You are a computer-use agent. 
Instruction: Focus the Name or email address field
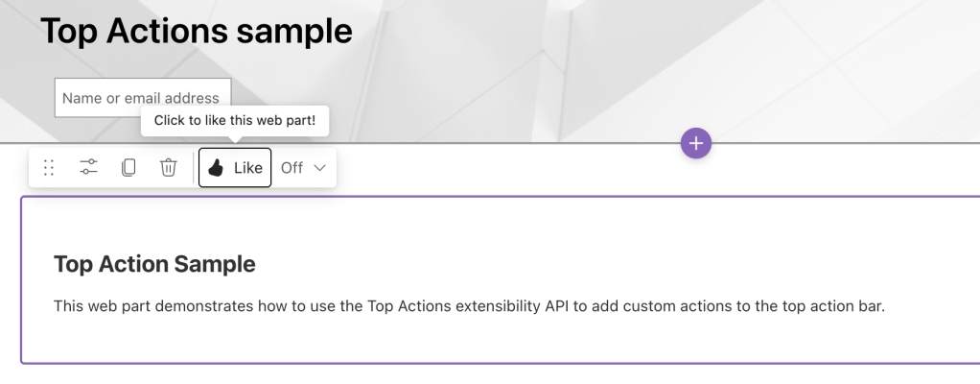pyautogui.click(x=142, y=98)
